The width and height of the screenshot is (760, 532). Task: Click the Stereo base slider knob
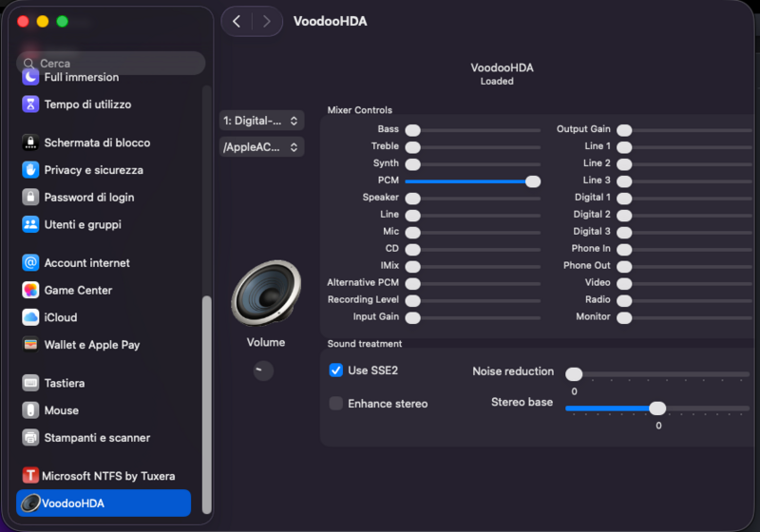pos(657,408)
